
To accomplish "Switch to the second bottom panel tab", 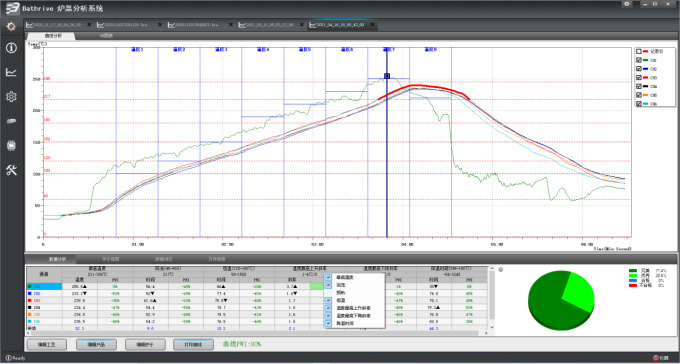I will point(111,259).
